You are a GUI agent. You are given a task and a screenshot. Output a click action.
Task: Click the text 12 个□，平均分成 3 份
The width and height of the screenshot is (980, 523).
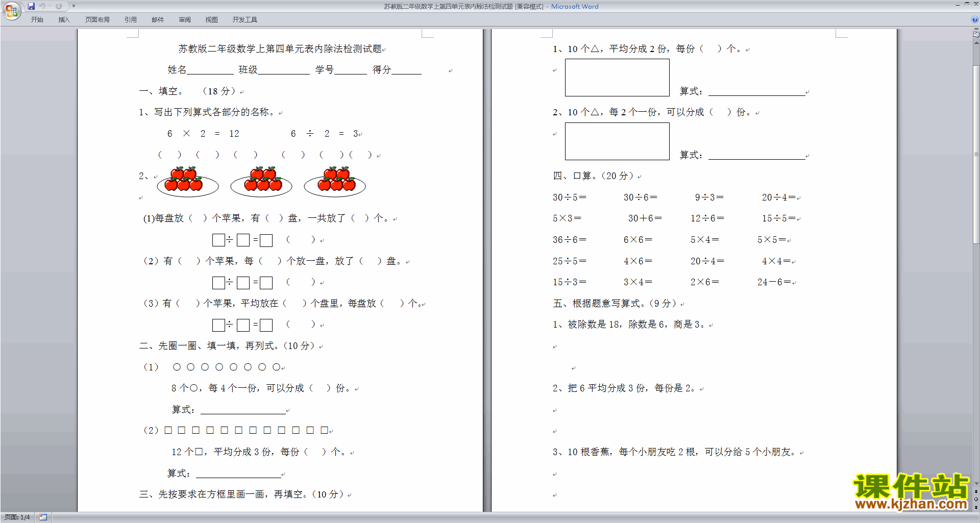(x=259, y=452)
